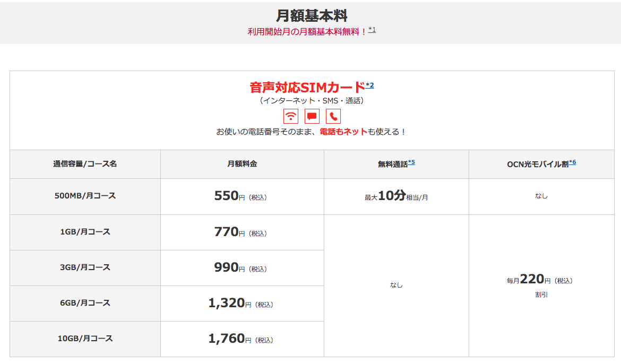
Task: Click the Wi-Fi internet icon
Action: [290, 116]
